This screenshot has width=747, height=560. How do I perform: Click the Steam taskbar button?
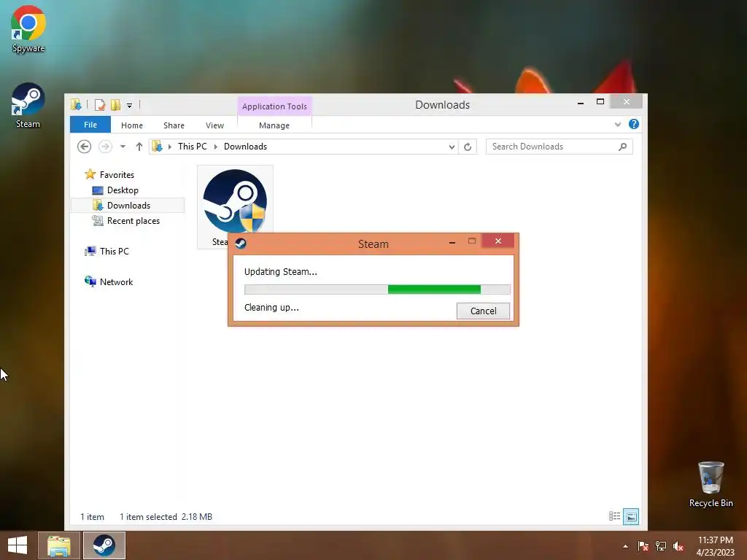104,545
